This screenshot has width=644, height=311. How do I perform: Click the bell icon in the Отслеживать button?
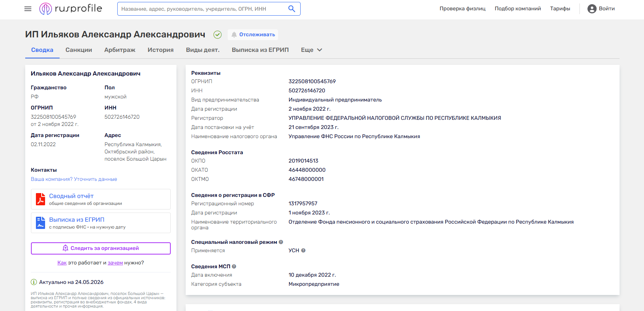point(234,35)
